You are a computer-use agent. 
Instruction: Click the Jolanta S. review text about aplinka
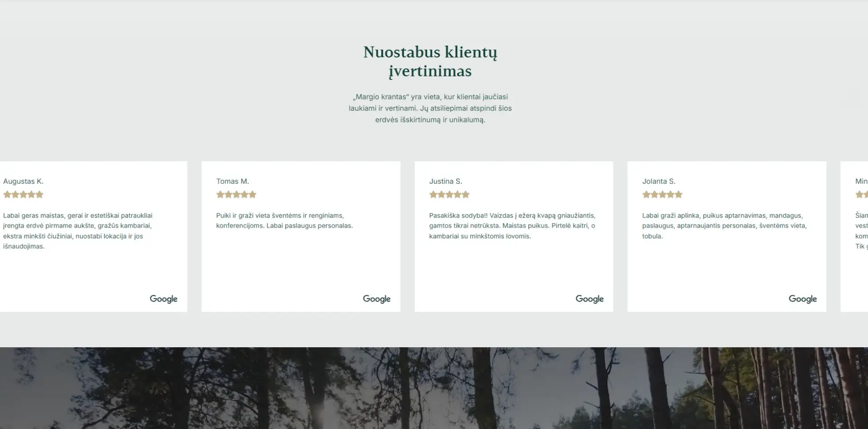(x=724, y=226)
